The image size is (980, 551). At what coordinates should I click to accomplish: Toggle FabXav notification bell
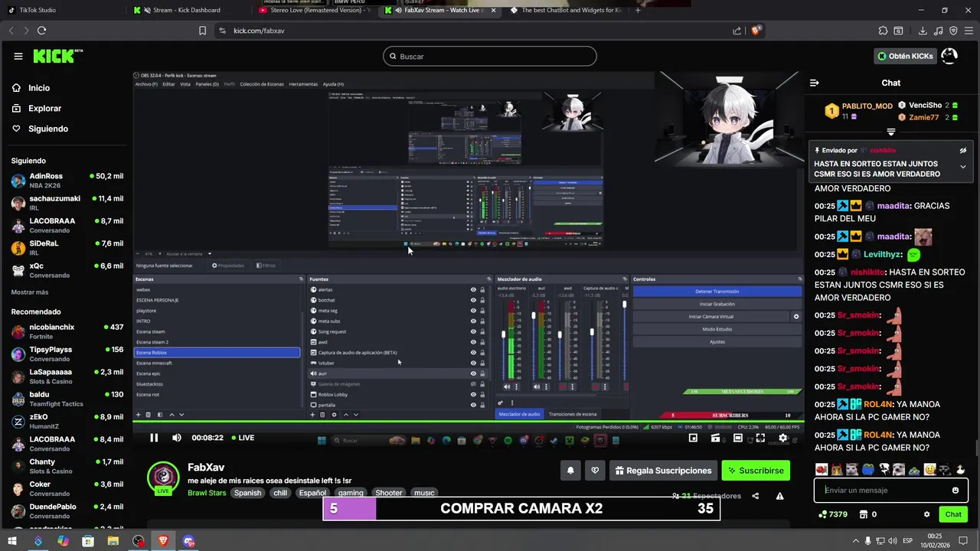click(570, 471)
